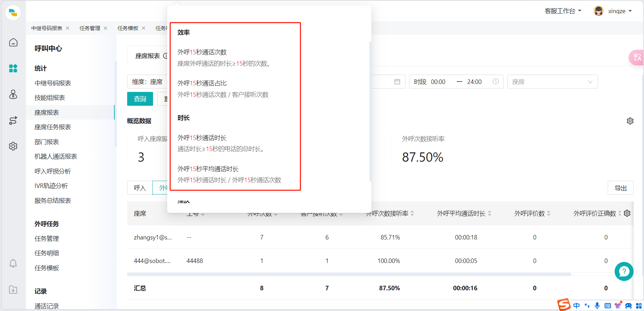This screenshot has height=311, width=644.
Task: Click the 44488 工号 cell
Action: click(x=195, y=261)
